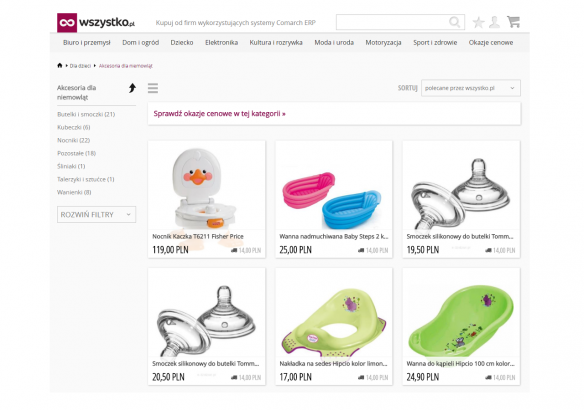Open the Nocnik Kaczka Fisher Price thumbnail
Viewport: 584px width, 410px height.
pos(206,186)
